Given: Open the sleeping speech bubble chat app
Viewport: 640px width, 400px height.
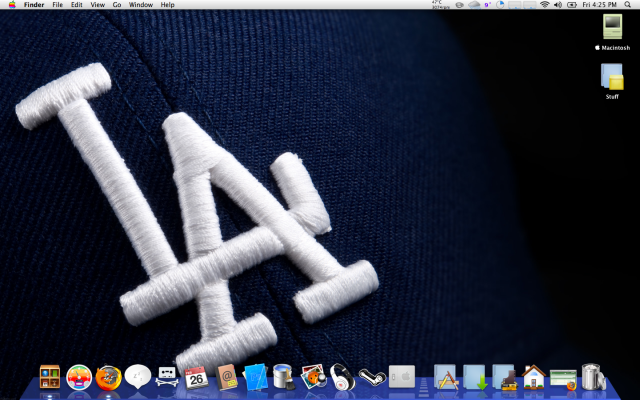Looking at the screenshot, I should tap(138, 376).
